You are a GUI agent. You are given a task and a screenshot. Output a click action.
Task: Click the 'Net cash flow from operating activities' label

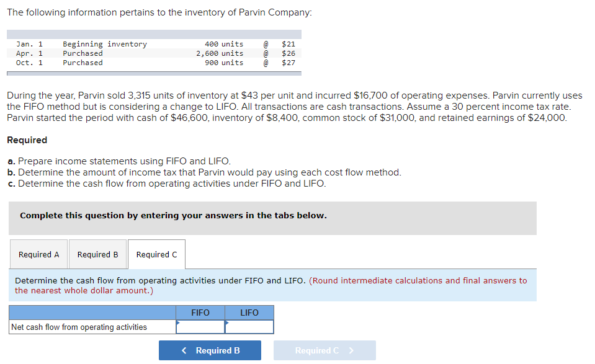[79, 327]
